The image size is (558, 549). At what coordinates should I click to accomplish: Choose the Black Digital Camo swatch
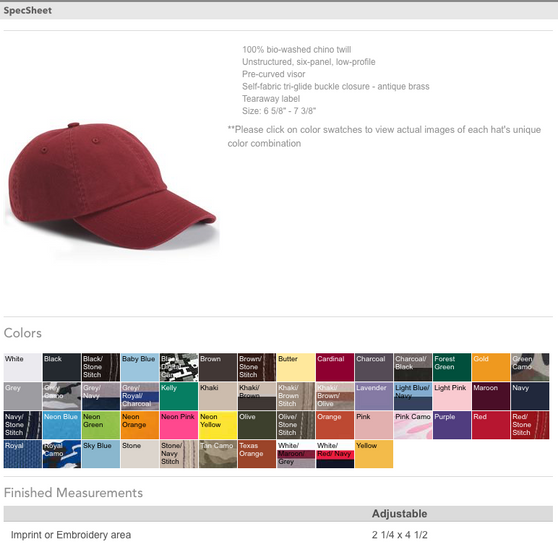179,367
